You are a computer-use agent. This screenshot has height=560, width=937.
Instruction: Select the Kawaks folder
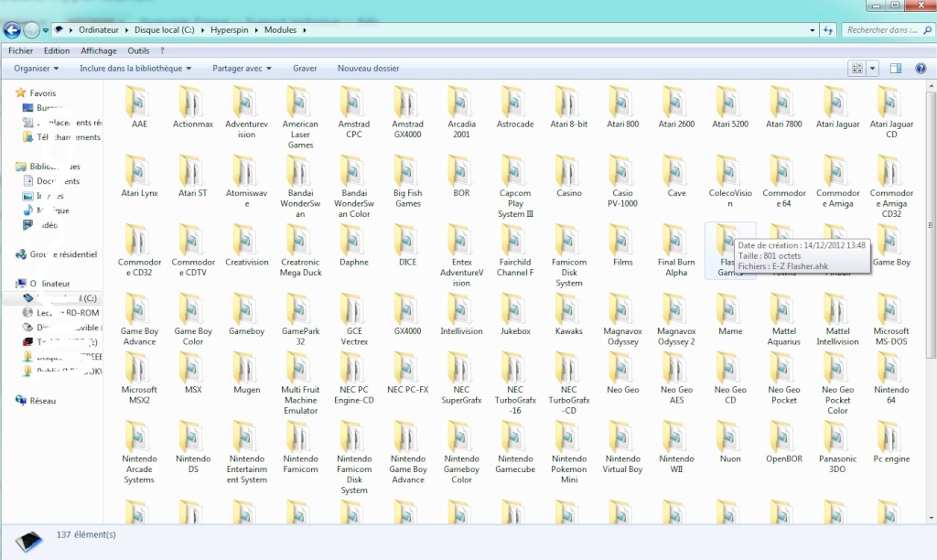pyautogui.click(x=568, y=315)
